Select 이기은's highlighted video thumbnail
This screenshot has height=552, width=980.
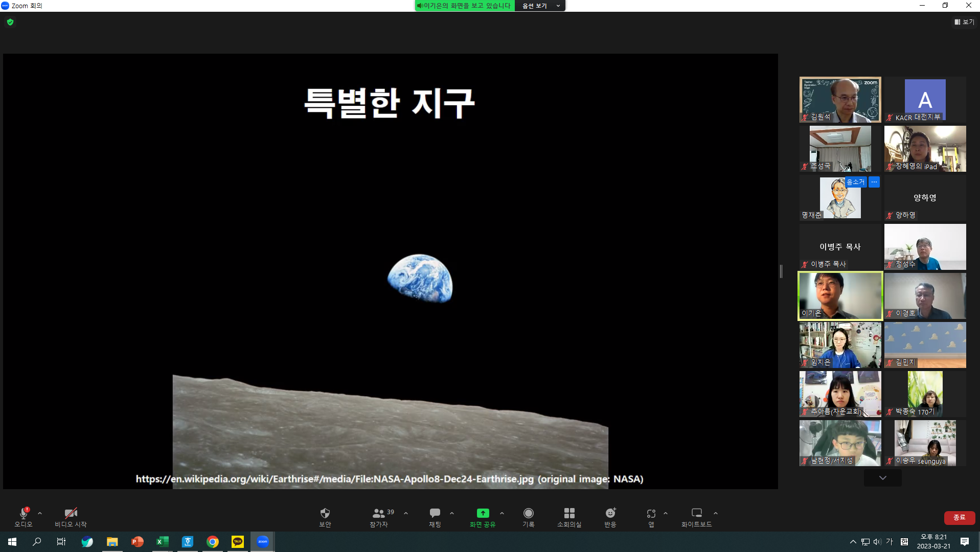(840, 296)
